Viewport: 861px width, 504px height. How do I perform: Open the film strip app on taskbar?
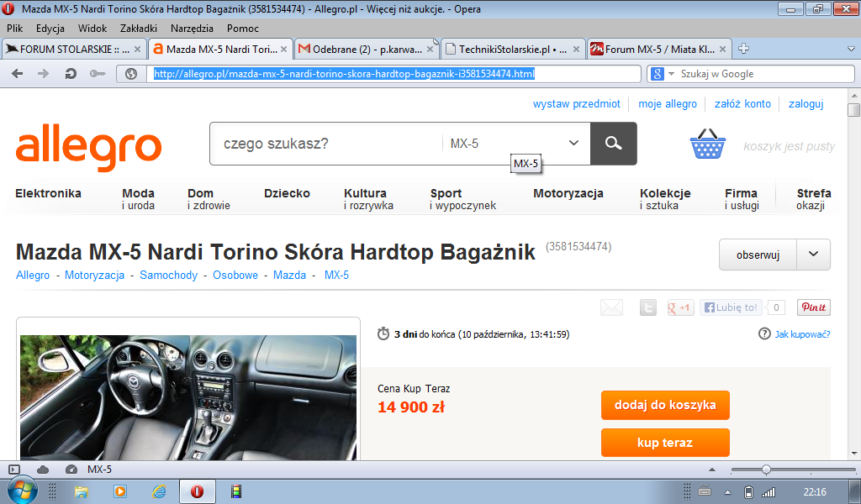236,491
